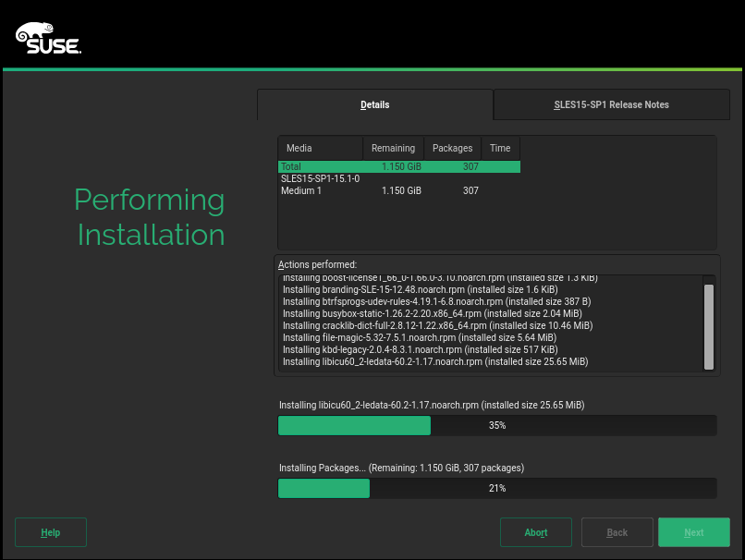This screenshot has width=745, height=560.
Task: Click the Actions performed scrollbar thumb
Action: (x=709, y=327)
